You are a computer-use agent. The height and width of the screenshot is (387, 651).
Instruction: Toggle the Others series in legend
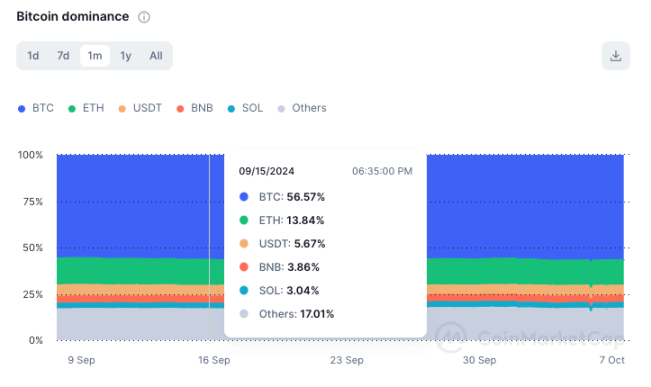point(302,108)
